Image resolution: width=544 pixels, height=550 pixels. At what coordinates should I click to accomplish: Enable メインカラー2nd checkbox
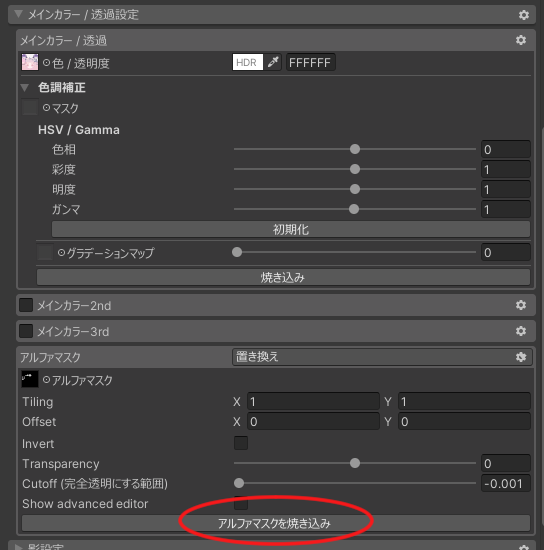26,305
